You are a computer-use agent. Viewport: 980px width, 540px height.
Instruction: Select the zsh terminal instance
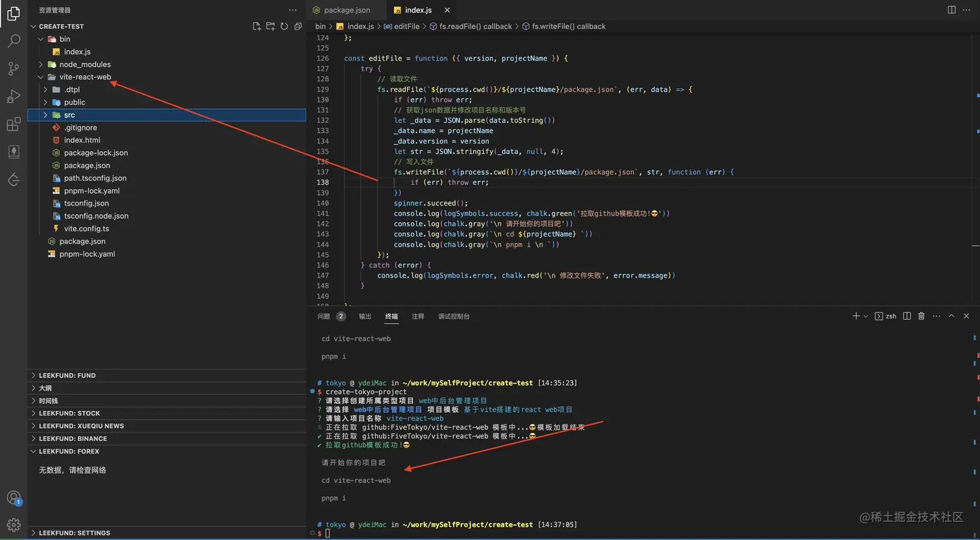(885, 316)
